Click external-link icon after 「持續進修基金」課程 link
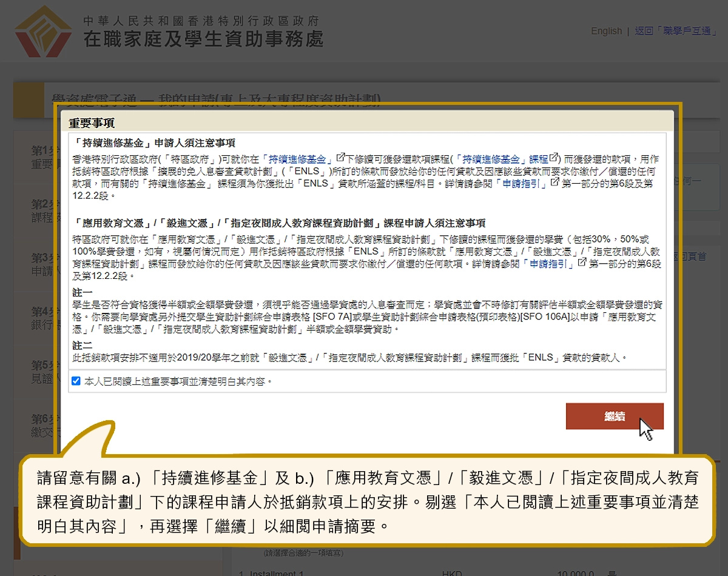 [554, 158]
